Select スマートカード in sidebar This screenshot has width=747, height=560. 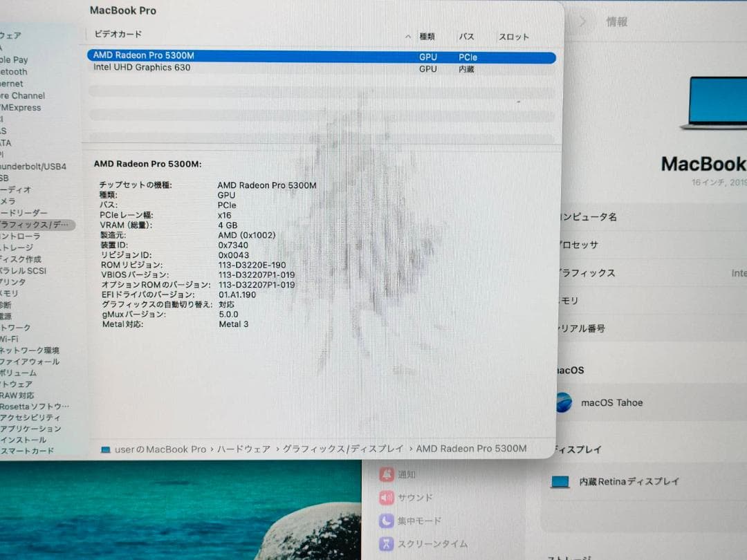pyautogui.click(x=27, y=451)
